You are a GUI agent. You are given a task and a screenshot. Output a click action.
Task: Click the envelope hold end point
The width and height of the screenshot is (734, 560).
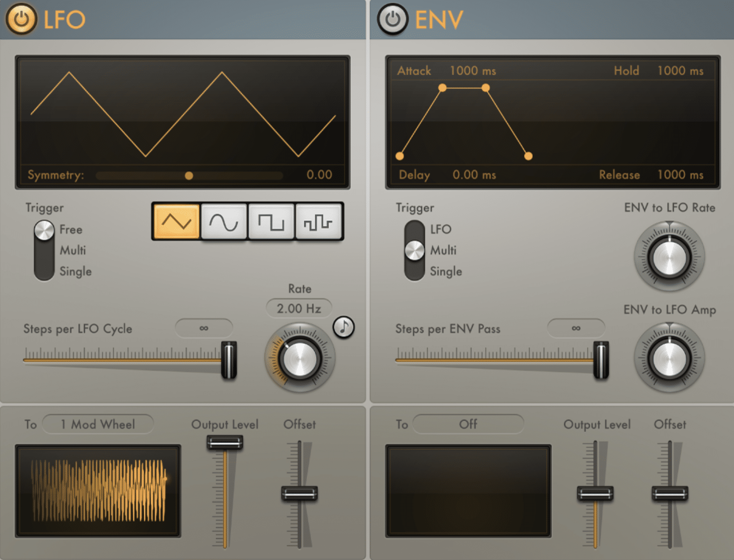(486, 88)
